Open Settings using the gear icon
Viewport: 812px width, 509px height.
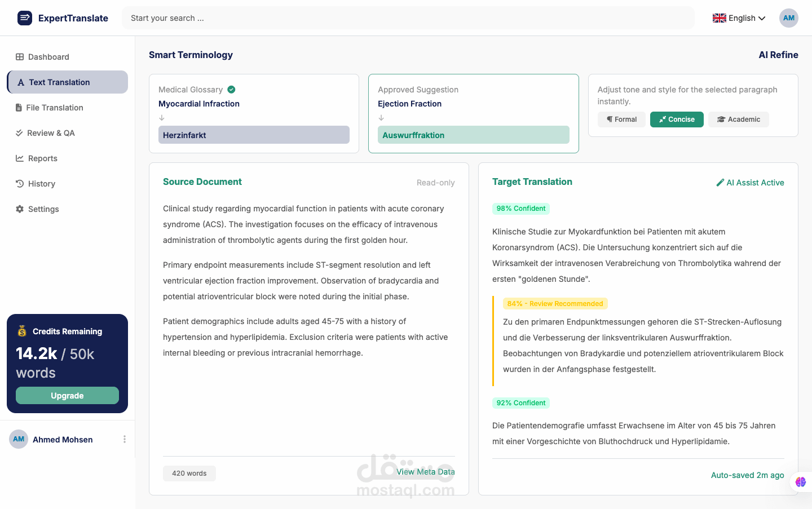20,209
